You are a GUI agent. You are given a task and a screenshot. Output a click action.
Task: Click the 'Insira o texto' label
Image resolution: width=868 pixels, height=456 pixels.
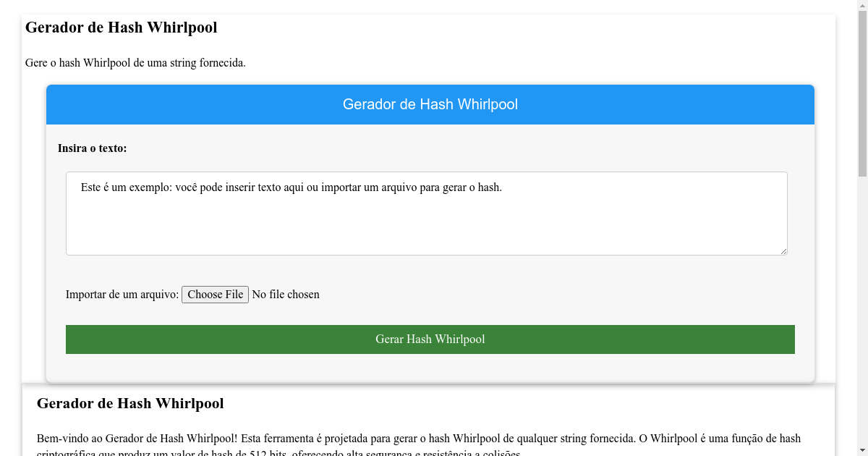[92, 148]
